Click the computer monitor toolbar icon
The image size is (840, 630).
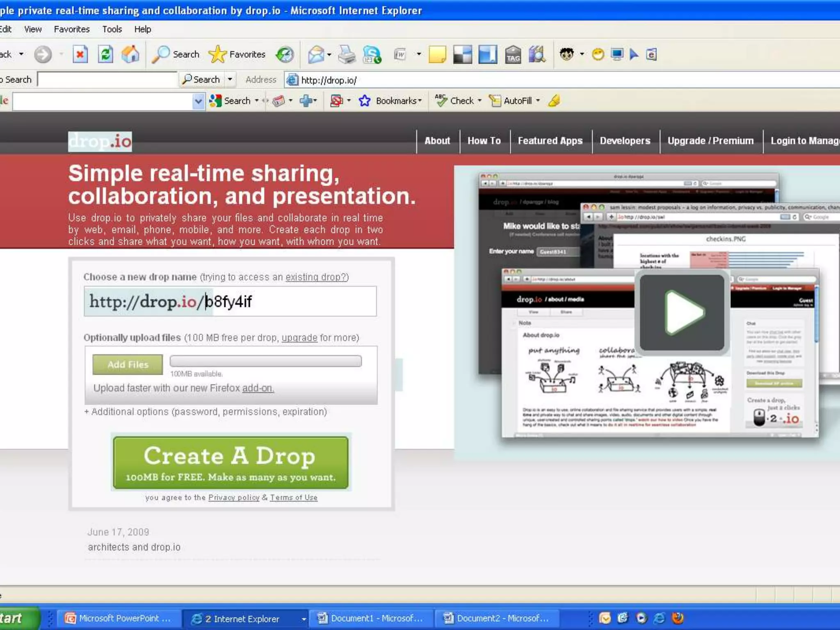tap(617, 54)
